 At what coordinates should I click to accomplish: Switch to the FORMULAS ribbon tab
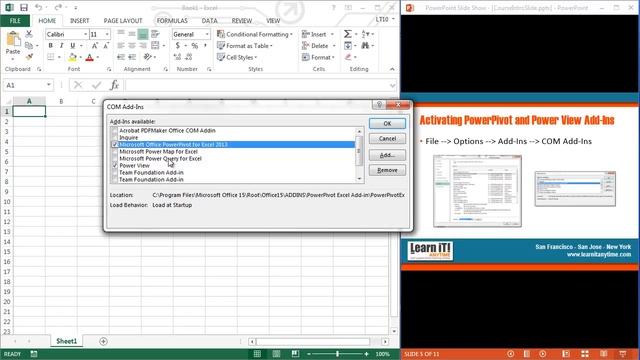click(x=172, y=20)
